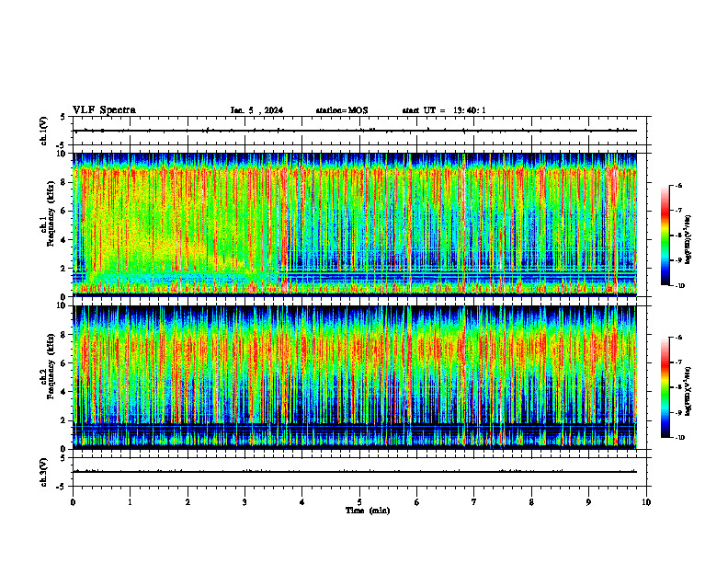The width and height of the screenshot is (728, 563).
Task: Click the ch.2 spectrogram "10" kHz tick label
Action: coord(63,306)
